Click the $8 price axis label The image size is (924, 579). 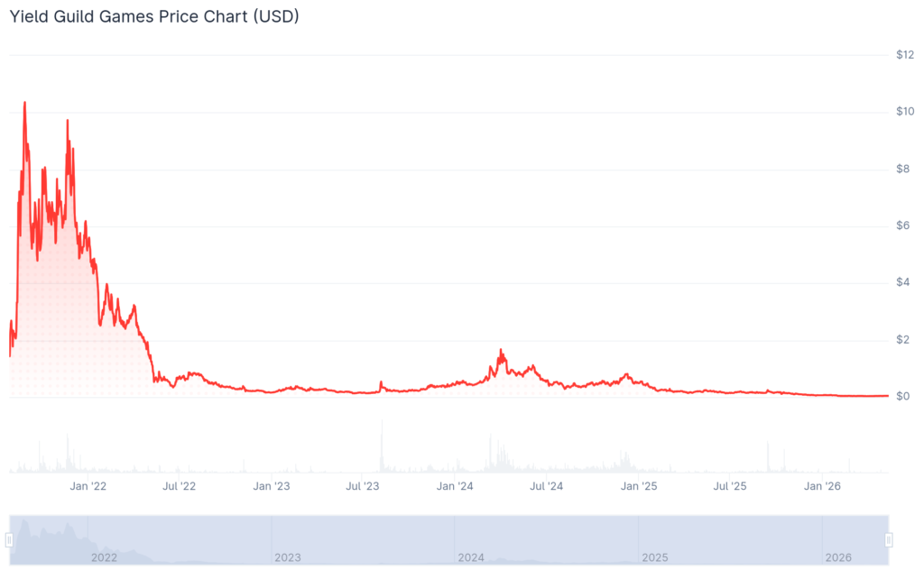pos(902,169)
